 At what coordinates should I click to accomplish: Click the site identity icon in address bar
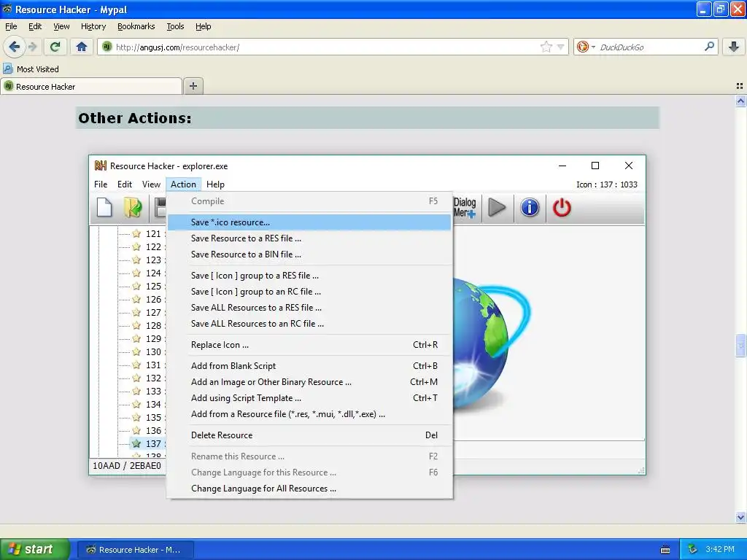[x=107, y=47]
